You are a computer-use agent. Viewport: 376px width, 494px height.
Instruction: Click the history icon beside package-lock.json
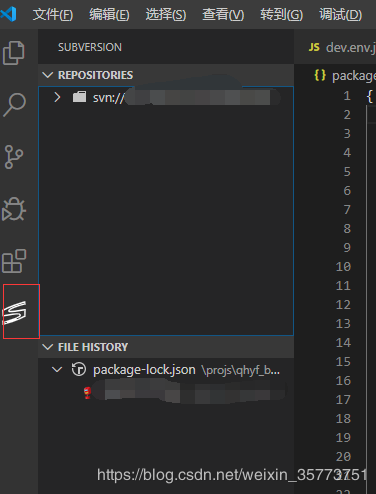pyautogui.click(x=79, y=370)
